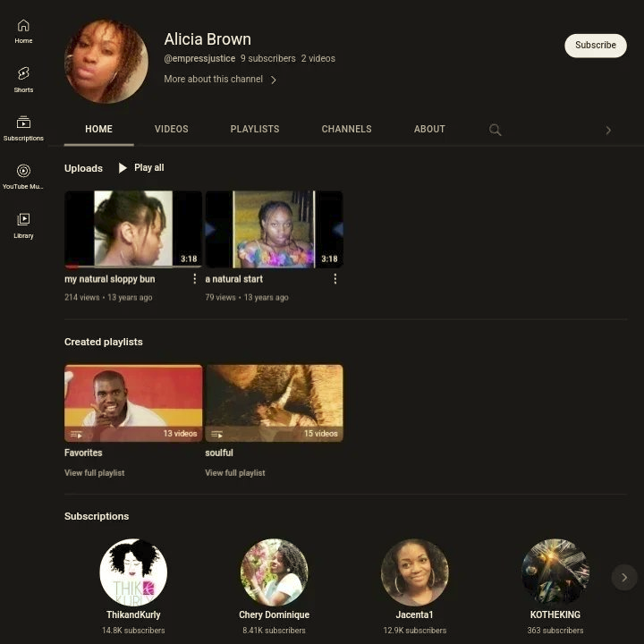
Task: Click the 'Created playlists' heading
Action: (x=104, y=342)
